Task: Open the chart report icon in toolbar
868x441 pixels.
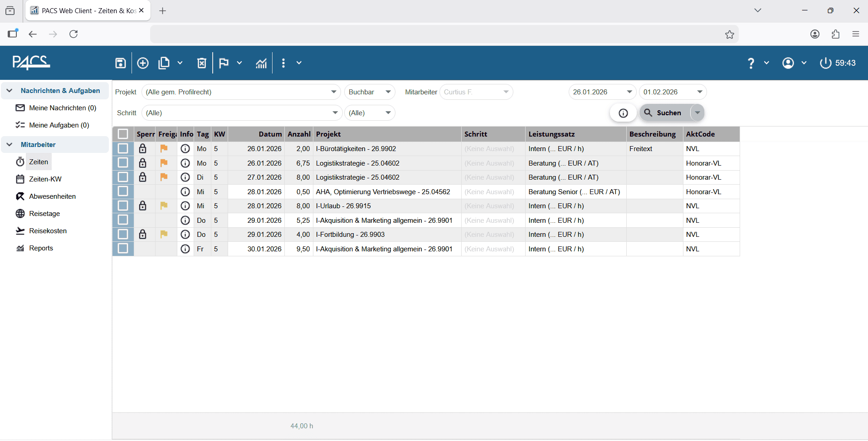Action: coord(261,63)
